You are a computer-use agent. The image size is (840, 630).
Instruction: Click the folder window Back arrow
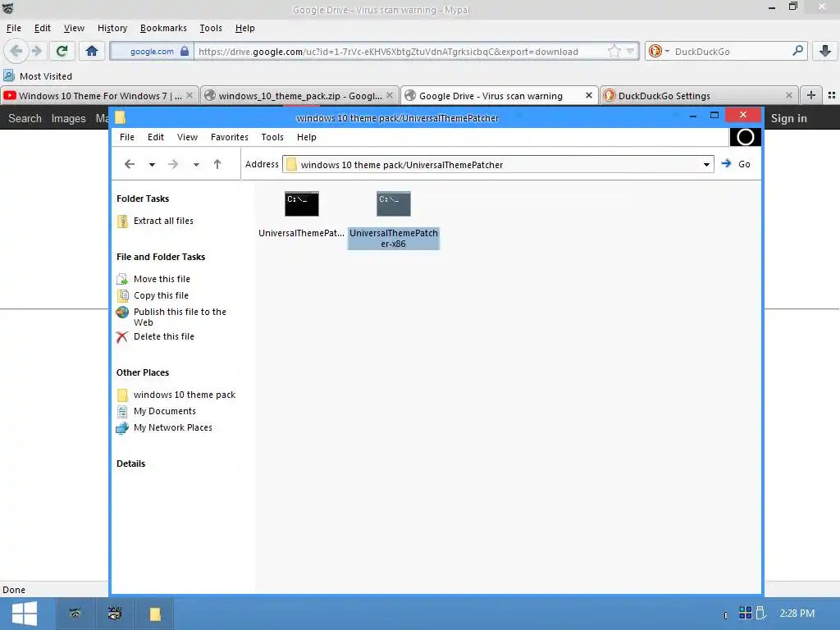click(x=130, y=164)
